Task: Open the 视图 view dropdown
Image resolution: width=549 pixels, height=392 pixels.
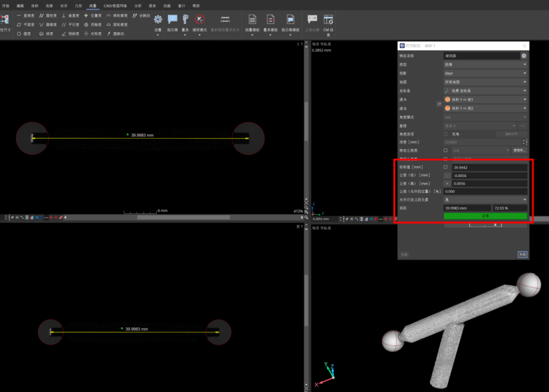Action: point(485,82)
